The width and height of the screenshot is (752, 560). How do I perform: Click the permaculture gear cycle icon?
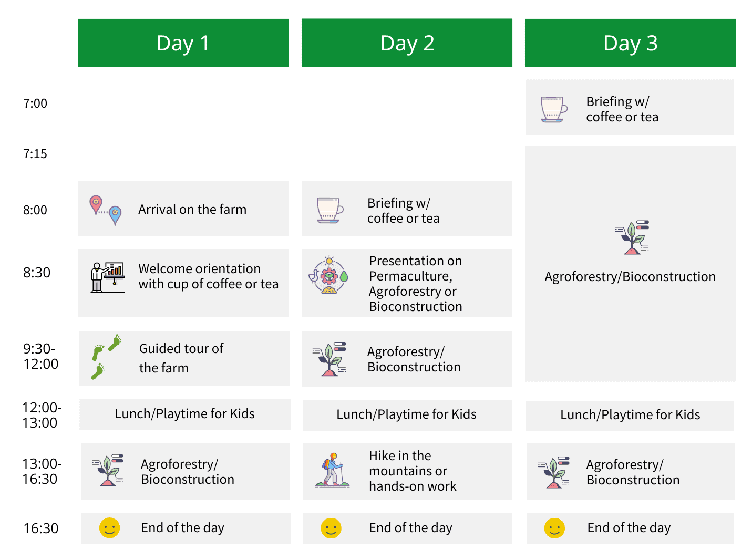click(329, 276)
